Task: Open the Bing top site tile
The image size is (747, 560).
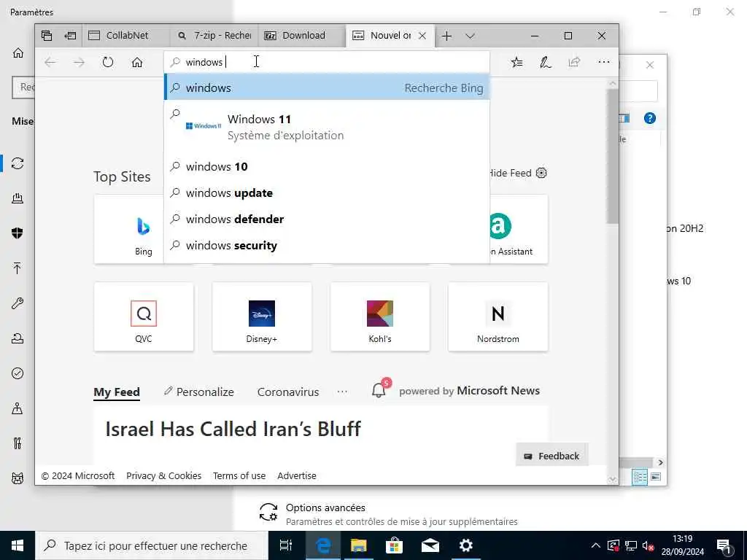Action: pos(129,229)
